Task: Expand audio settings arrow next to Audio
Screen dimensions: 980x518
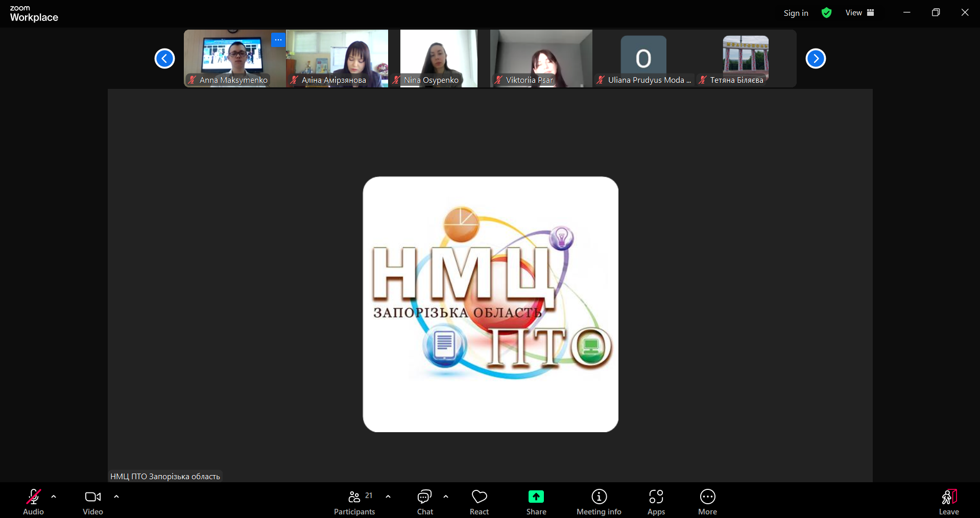Action: pyautogui.click(x=54, y=497)
